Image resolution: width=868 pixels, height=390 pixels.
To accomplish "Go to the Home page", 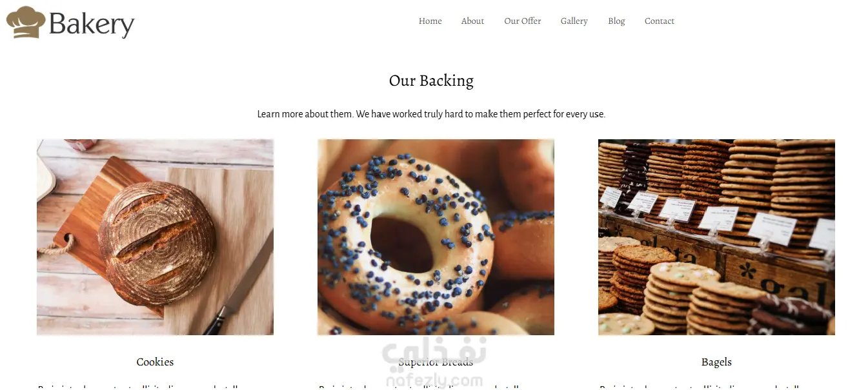I will pos(430,21).
